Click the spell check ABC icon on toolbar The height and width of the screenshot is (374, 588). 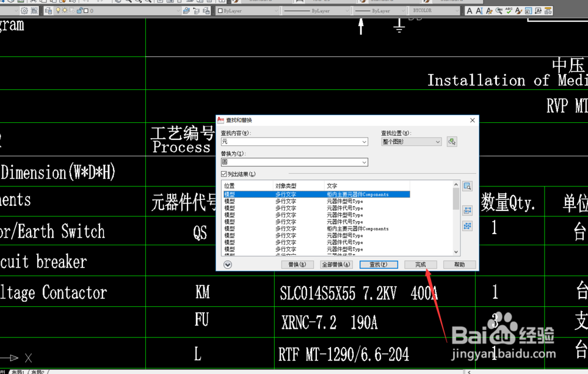click(x=509, y=11)
